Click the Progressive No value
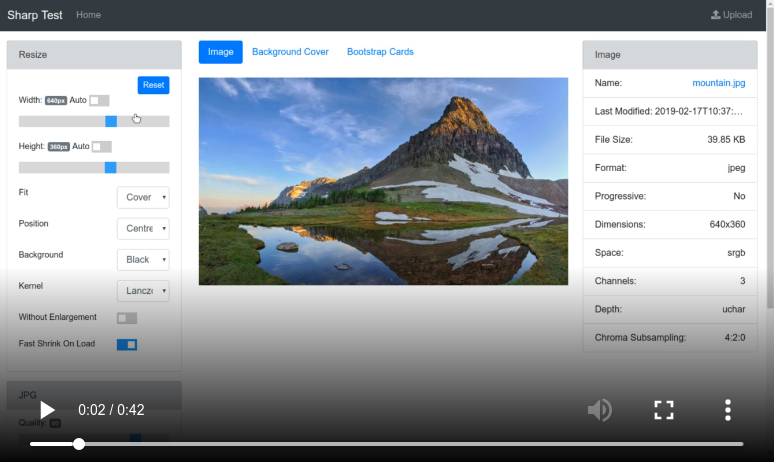 click(739, 196)
